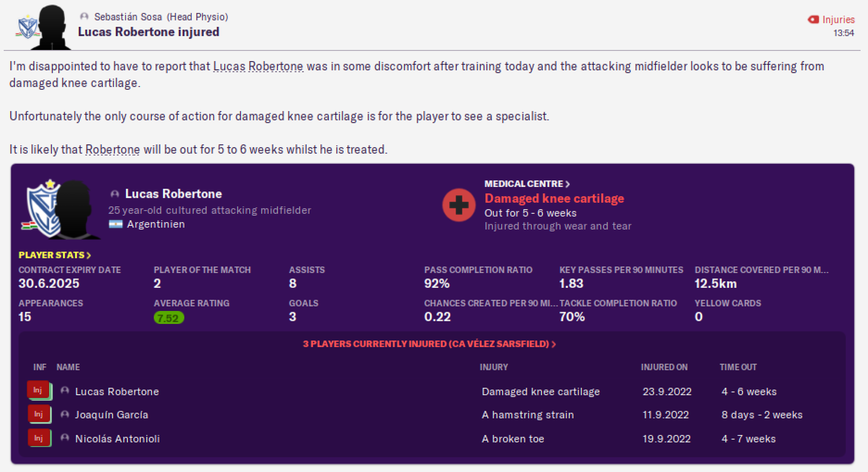868x472 pixels.
Task: Click the Argentina flag icon
Action: click(115, 224)
